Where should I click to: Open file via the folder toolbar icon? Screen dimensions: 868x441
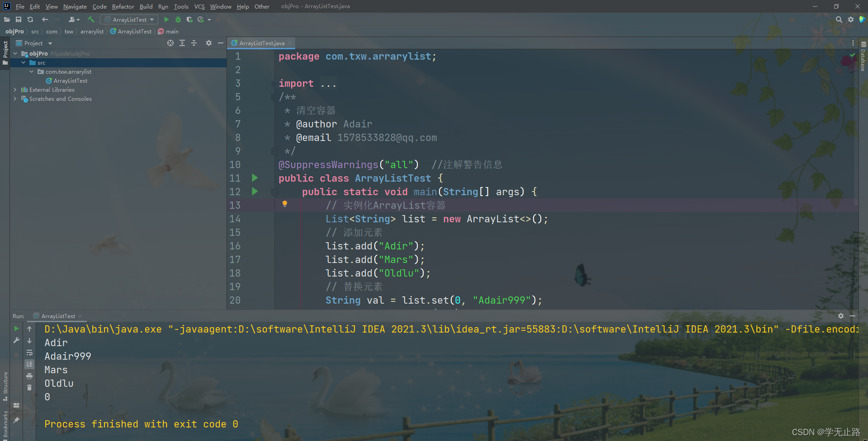point(7,19)
